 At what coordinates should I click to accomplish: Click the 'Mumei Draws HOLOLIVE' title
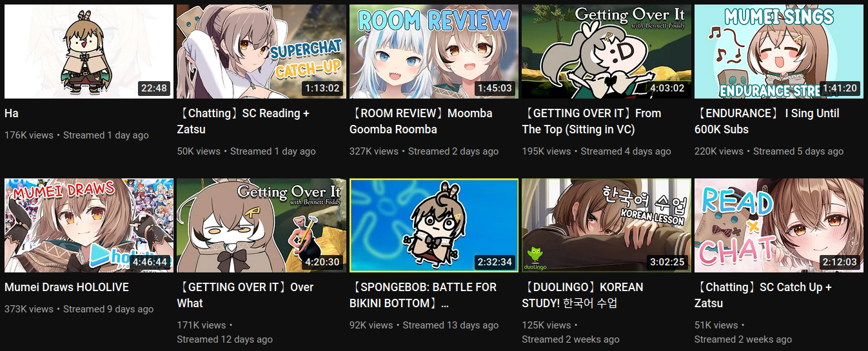point(66,287)
